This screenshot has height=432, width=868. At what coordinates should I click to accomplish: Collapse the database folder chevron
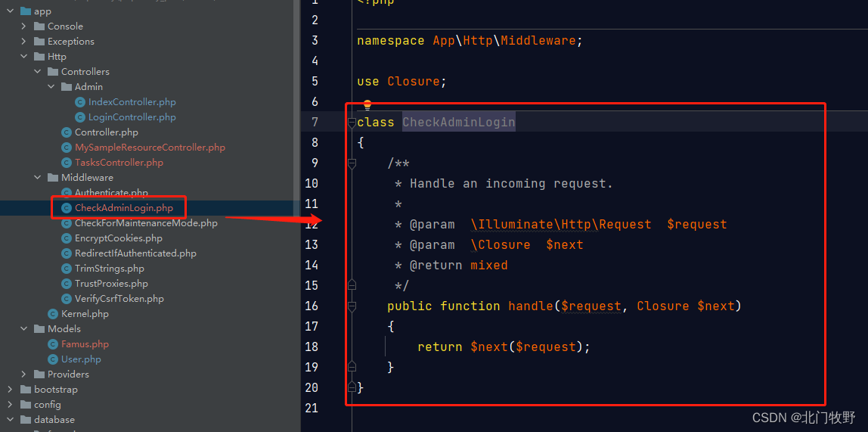click(10, 419)
